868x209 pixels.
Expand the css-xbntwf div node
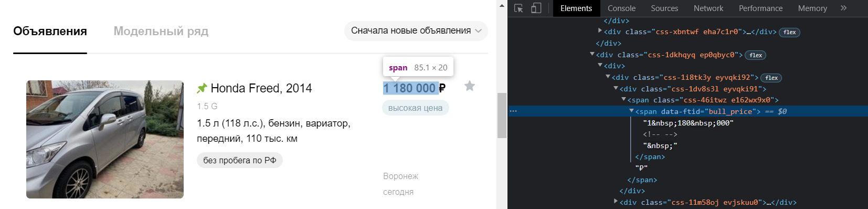600,31
